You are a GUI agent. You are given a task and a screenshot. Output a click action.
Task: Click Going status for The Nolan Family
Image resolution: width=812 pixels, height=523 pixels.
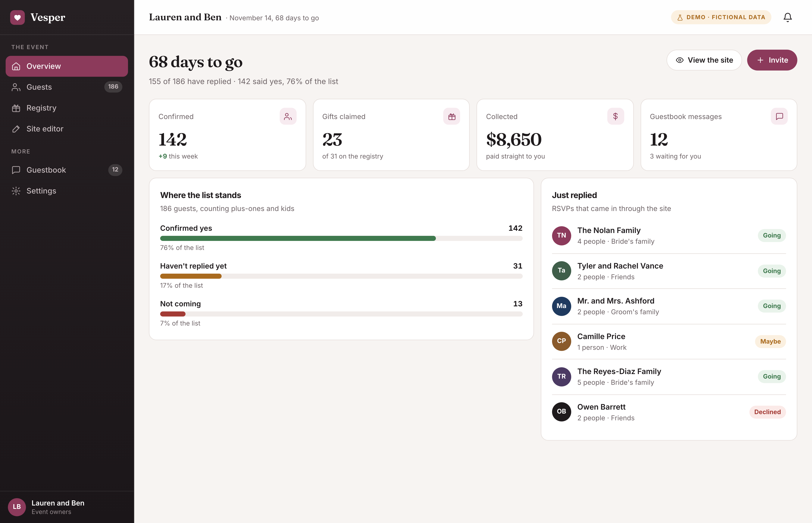pyautogui.click(x=772, y=235)
